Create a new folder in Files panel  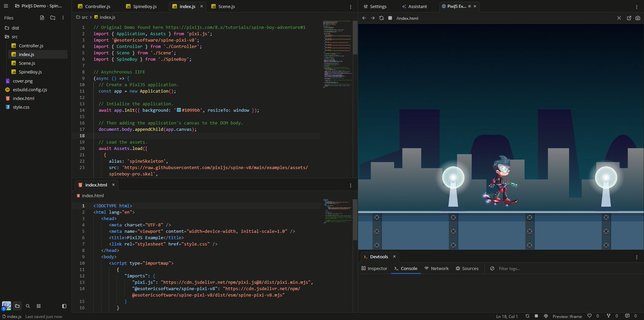[53, 18]
